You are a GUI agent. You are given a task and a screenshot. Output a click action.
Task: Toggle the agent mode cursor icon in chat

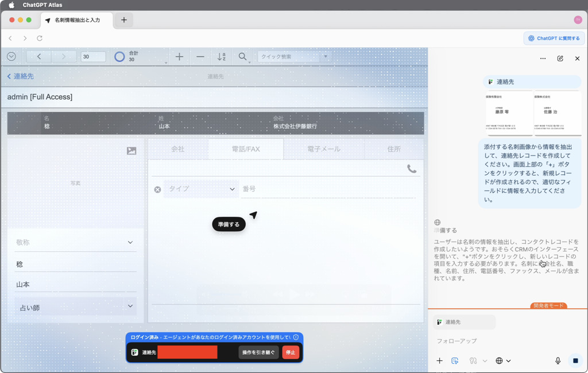pos(455,361)
